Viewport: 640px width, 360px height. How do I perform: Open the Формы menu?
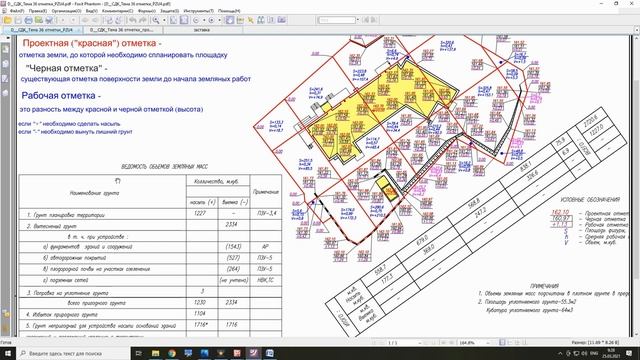pos(147,11)
